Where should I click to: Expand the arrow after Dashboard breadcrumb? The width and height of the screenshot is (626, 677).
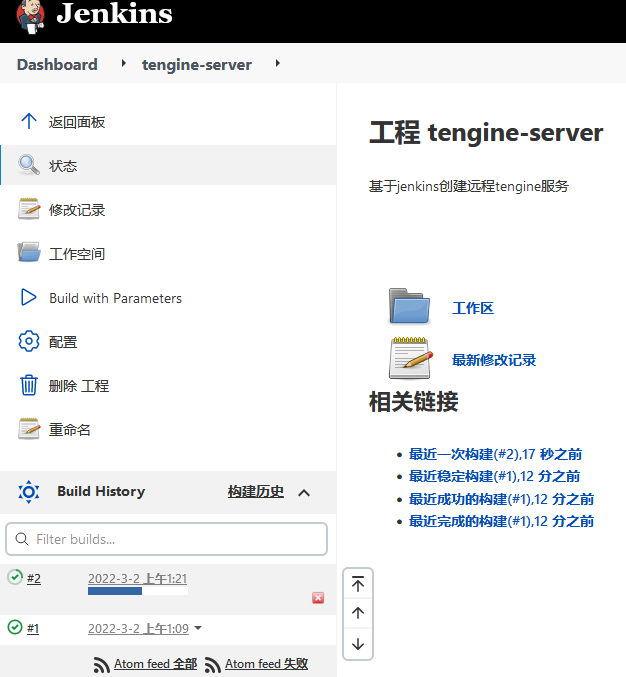click(x=123, y=63)
